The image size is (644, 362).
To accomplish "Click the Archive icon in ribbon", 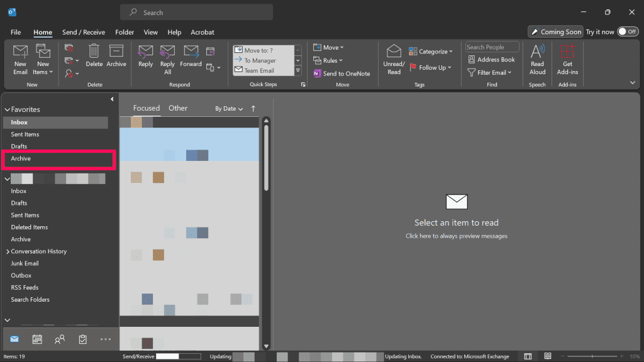I will pos(116,52).
